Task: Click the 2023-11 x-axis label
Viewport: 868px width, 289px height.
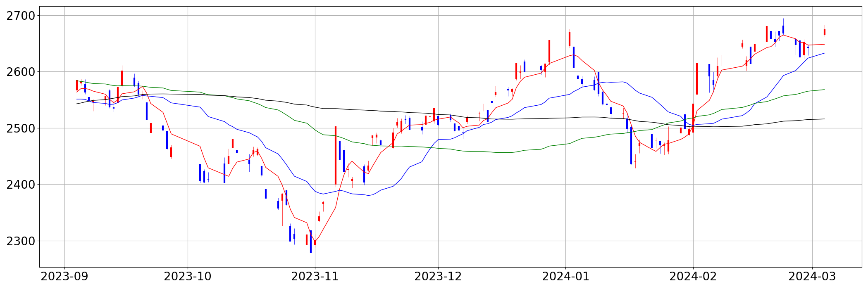Action: coord(315,277)
